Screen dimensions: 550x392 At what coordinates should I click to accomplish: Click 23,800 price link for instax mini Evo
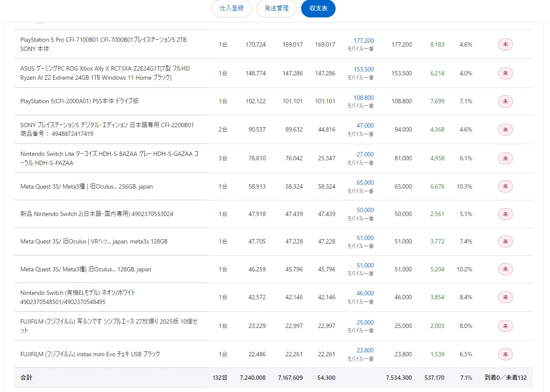(365, 350)
